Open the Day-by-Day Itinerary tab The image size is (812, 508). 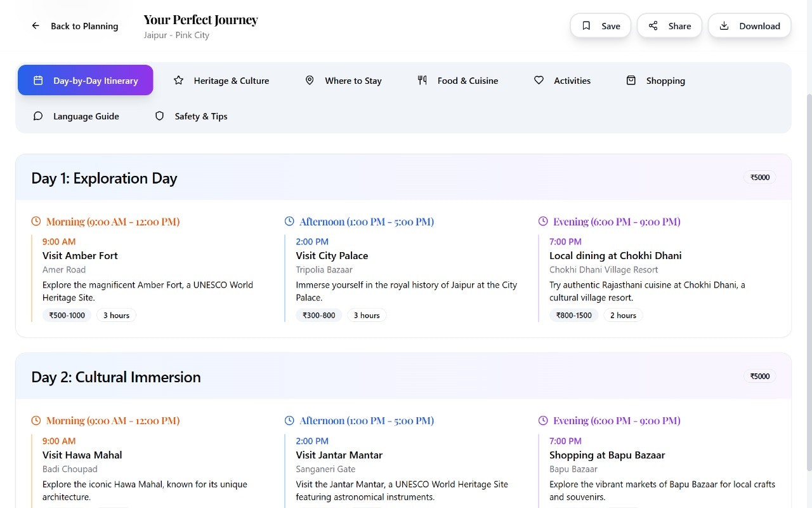[85, 80]
